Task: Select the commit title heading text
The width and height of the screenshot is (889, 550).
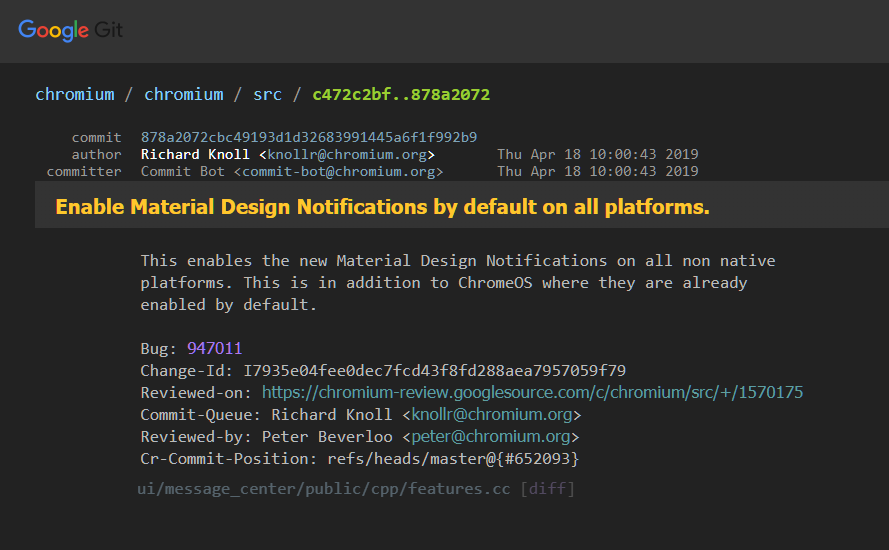Action: pos(383,207)
